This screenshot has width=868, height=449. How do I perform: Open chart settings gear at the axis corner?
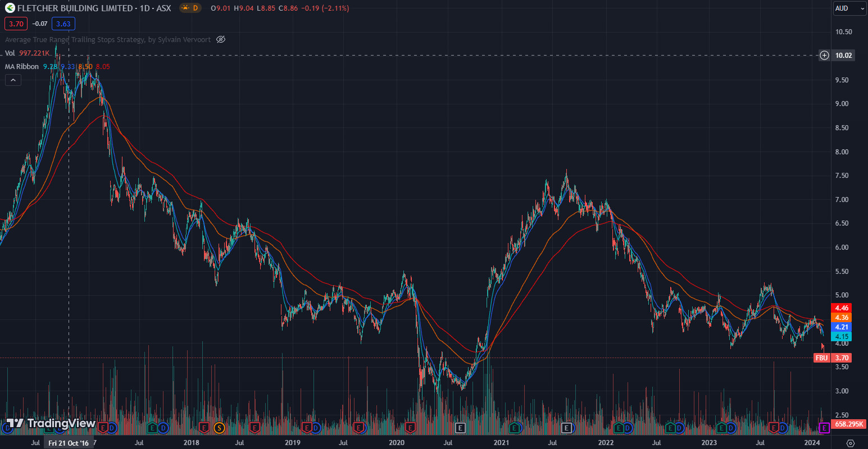click(x=851, y=443)
